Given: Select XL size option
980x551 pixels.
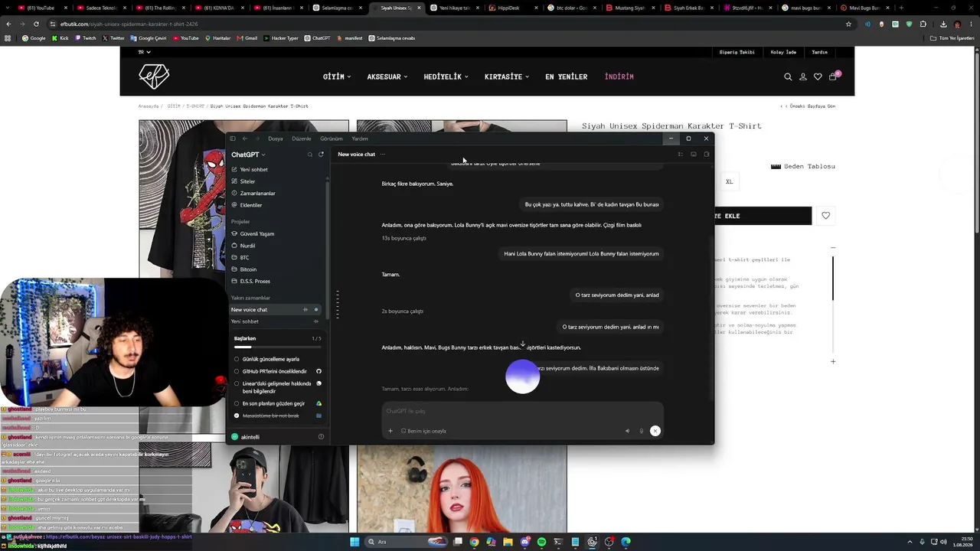Looking at the screenshot, I should point(729,182).
